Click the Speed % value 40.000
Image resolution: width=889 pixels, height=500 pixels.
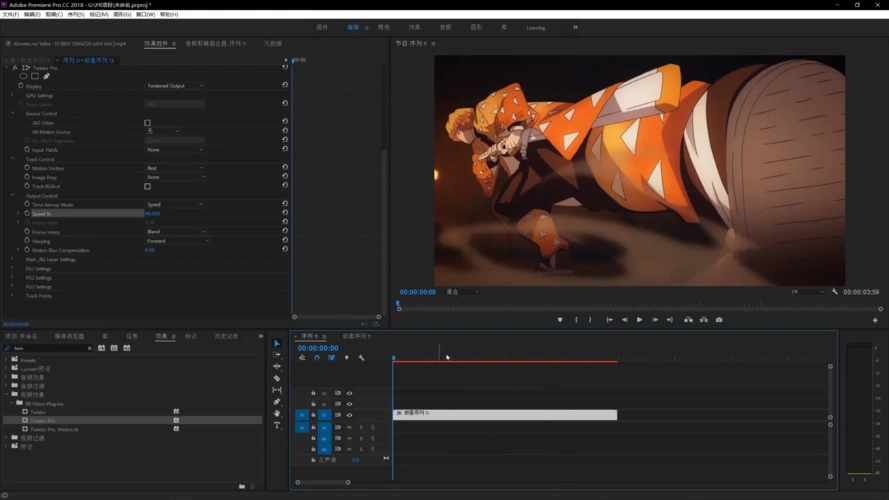(152, 214)
